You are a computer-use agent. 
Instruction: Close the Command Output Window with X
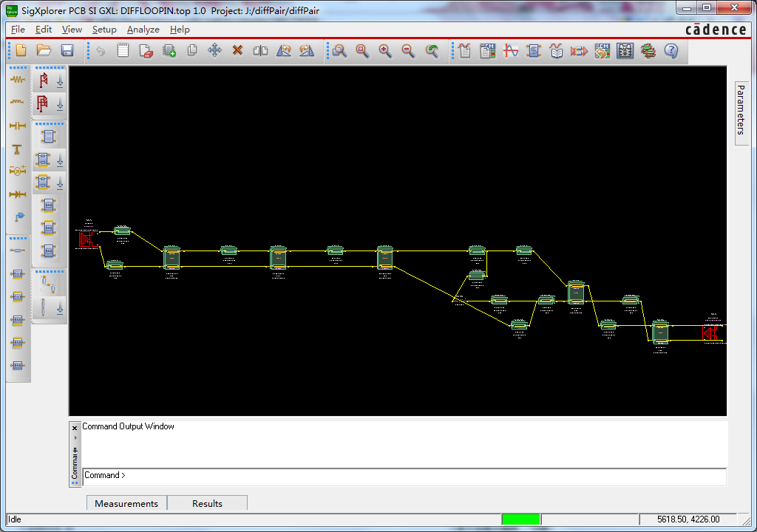click(x=75, y=429)
